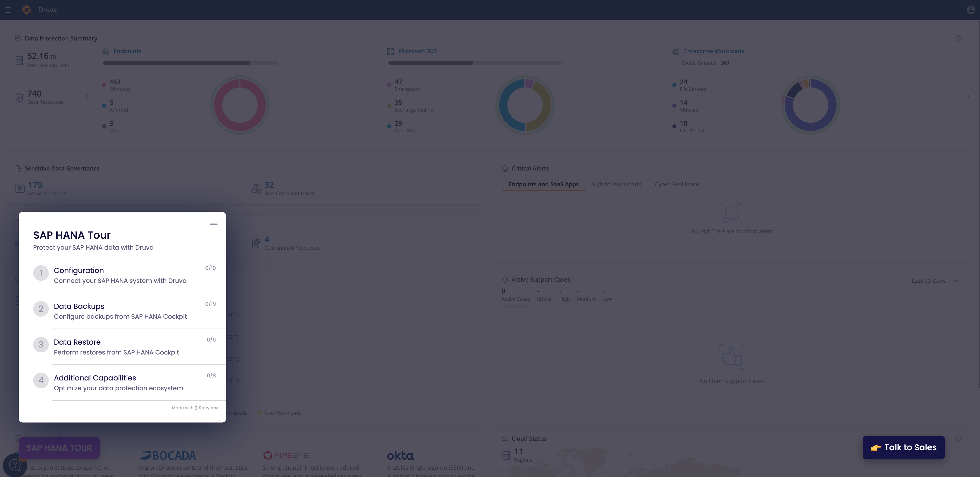Open the Enterprise Workloads link
This screenshot has width=980, height=477.
[x=714, y=51]
